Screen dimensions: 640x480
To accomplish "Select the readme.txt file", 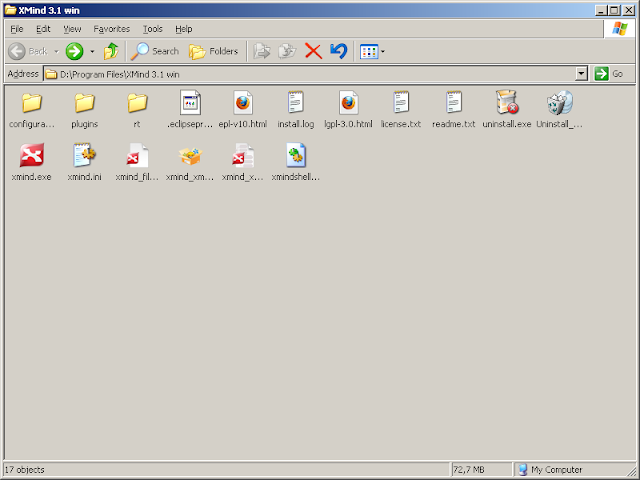I will tap(453, 109).
